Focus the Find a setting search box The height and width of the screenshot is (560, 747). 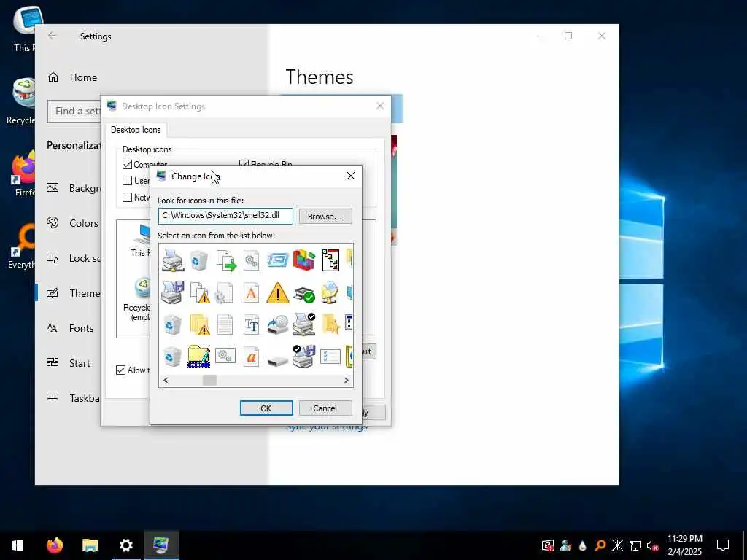click(74, 111)
